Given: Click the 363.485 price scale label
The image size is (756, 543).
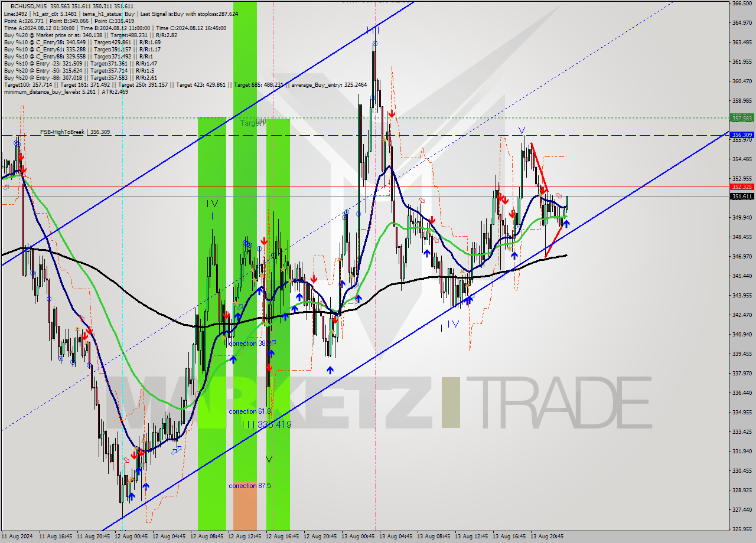Looking at the screenshot, I should tap(742, 42).
